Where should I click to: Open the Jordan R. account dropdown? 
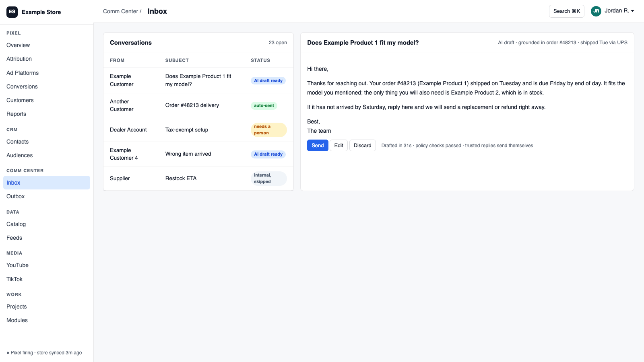[613, 11]
